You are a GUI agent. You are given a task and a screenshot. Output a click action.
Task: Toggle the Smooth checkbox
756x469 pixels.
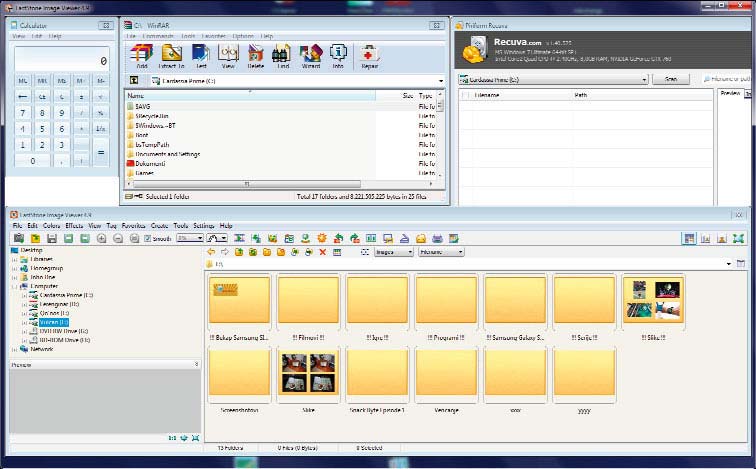148,239
